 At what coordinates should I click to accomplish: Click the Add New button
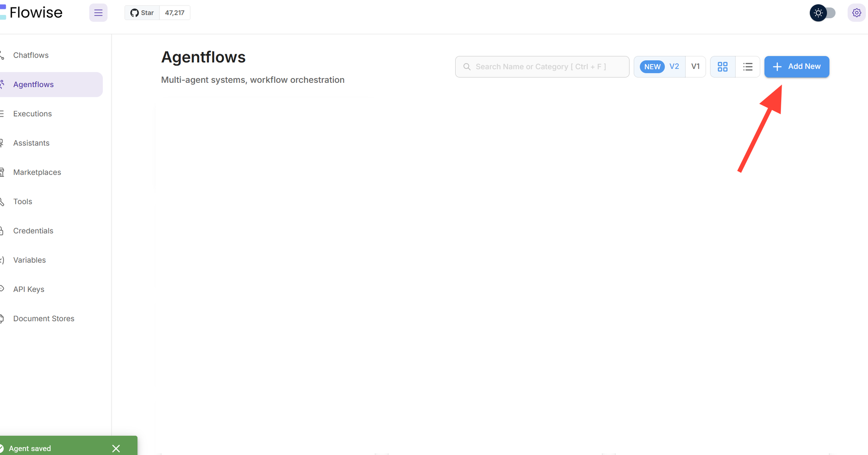pos(796,67)
